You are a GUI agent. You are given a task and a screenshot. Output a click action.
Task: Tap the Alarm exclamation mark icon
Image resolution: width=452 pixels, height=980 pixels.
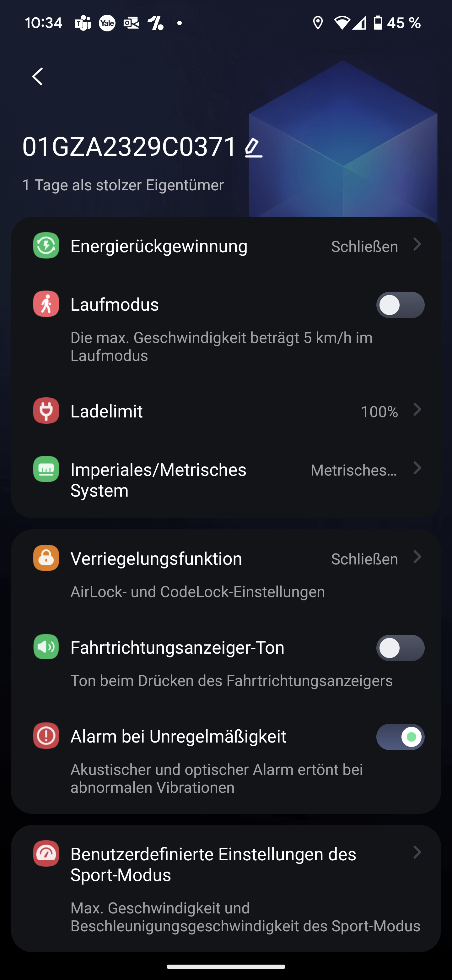[x=46, y=736]
